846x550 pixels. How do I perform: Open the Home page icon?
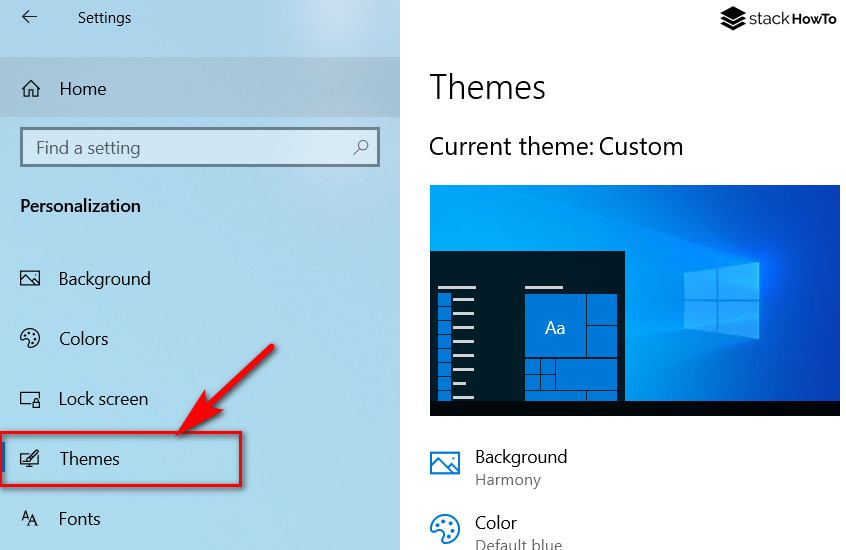pyautogui.click(x=31, y=89)
